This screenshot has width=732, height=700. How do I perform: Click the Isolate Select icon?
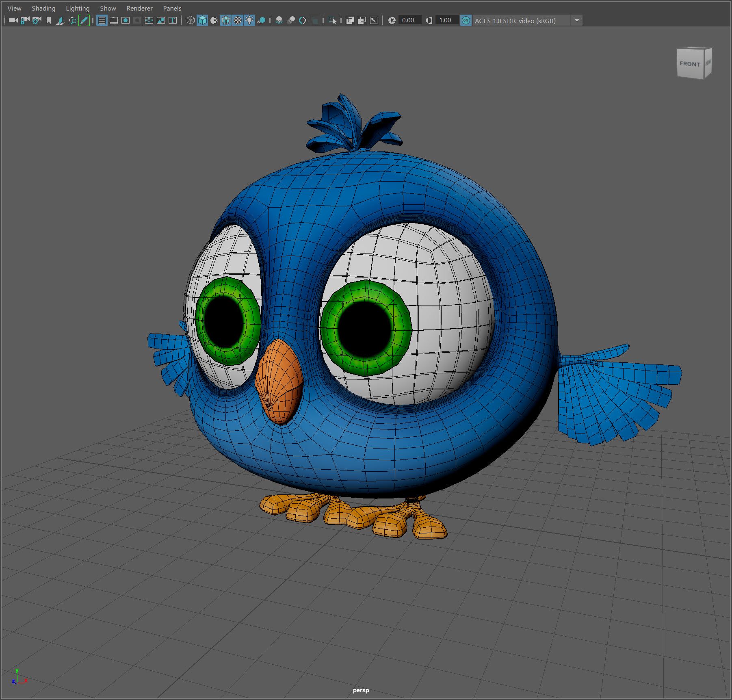coord(332,20)
